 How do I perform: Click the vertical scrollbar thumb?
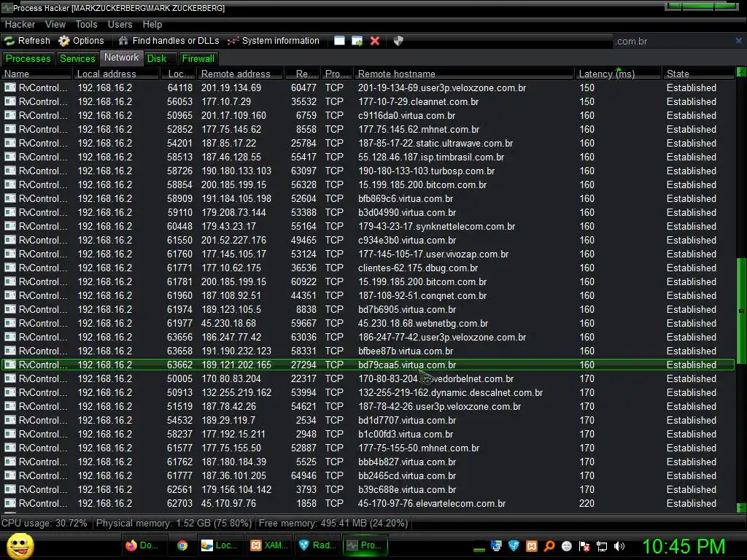[741, 311]
